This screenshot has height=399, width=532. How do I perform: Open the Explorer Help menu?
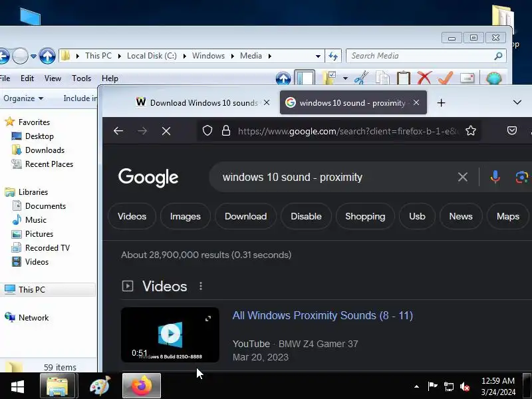(x=110, y=78)
